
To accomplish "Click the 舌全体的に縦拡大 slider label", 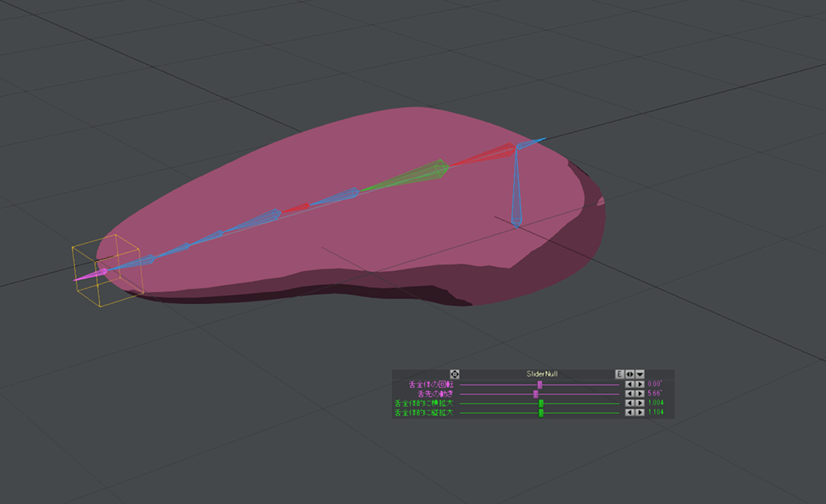I will tap(423, 413).
